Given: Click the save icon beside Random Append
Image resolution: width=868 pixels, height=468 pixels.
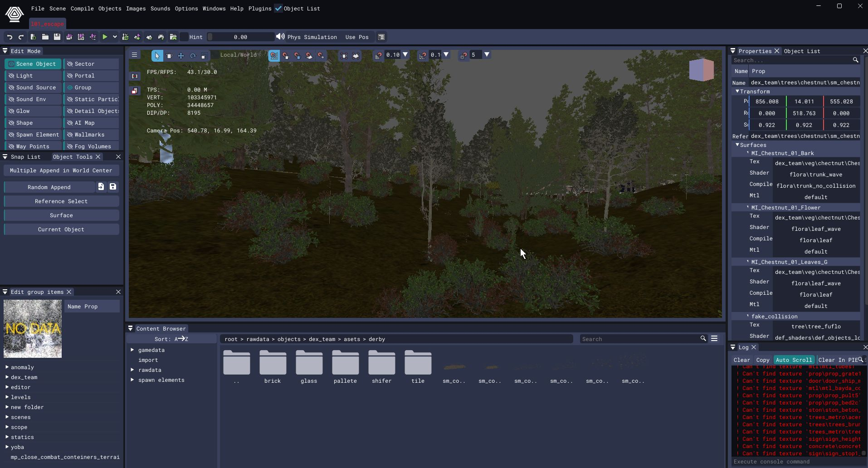Looking at the screenshot, I should (113, 187).
